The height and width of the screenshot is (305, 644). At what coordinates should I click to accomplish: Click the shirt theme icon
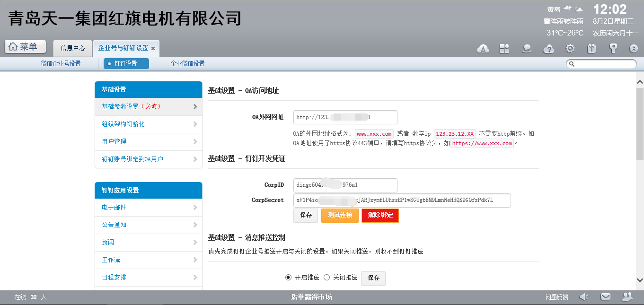click(x=591, y=48)
